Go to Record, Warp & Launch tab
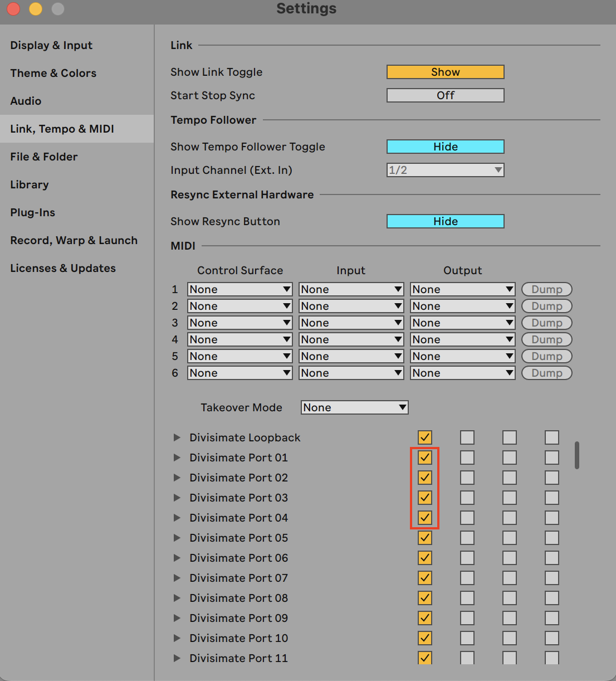 pos(74,240)
